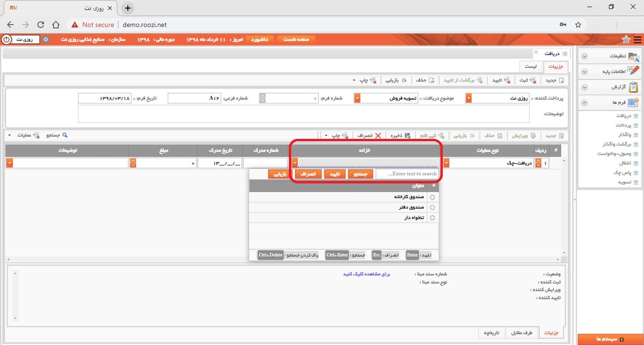Switch to the لیست tab

click(531, 67)
